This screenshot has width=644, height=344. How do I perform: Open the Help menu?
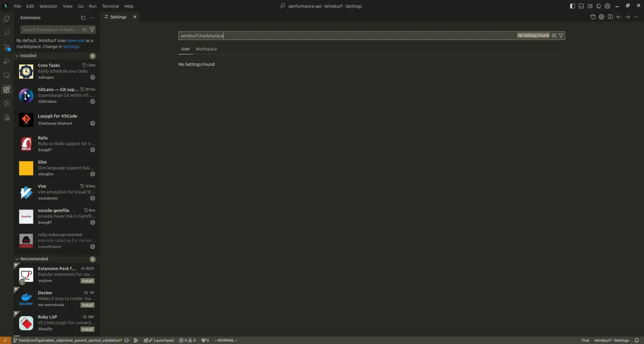tap(129, 6)
